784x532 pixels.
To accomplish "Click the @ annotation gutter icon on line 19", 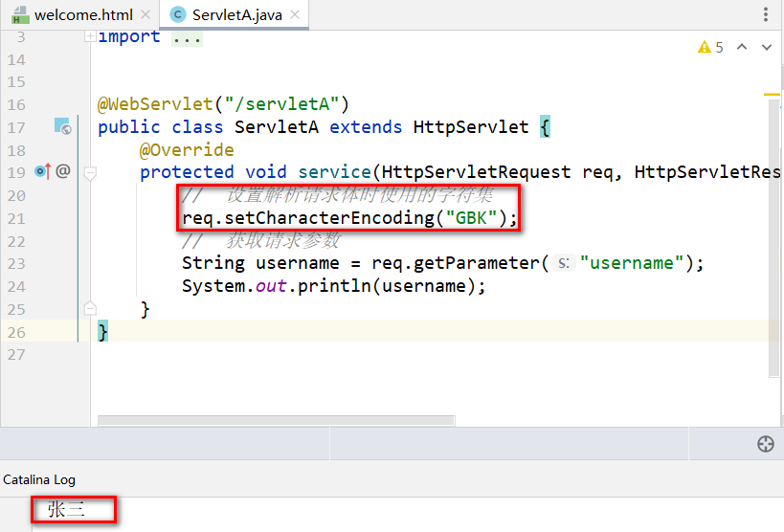I will click(x=63, y=171).
